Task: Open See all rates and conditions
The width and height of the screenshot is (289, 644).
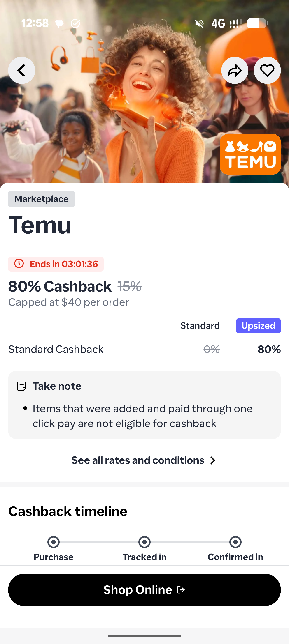Action: [x=138, y=460]
